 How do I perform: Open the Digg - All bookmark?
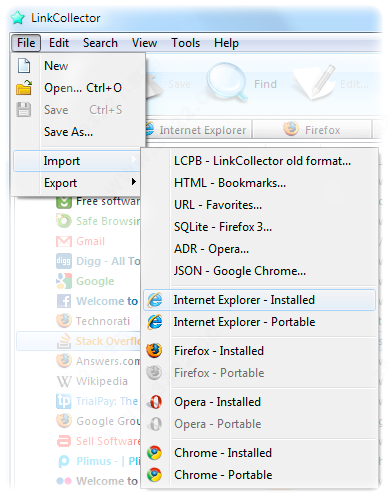(x=108, y=261)
